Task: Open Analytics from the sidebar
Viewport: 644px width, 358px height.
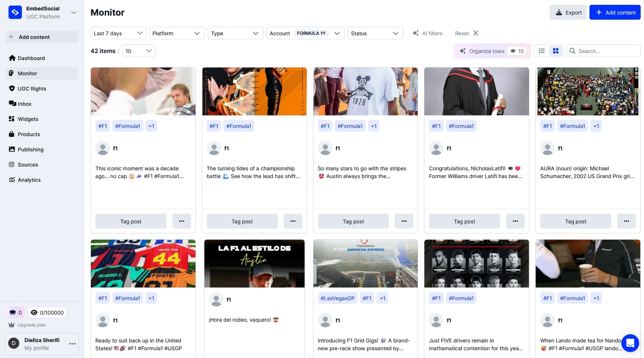Action: pos(29,180)
